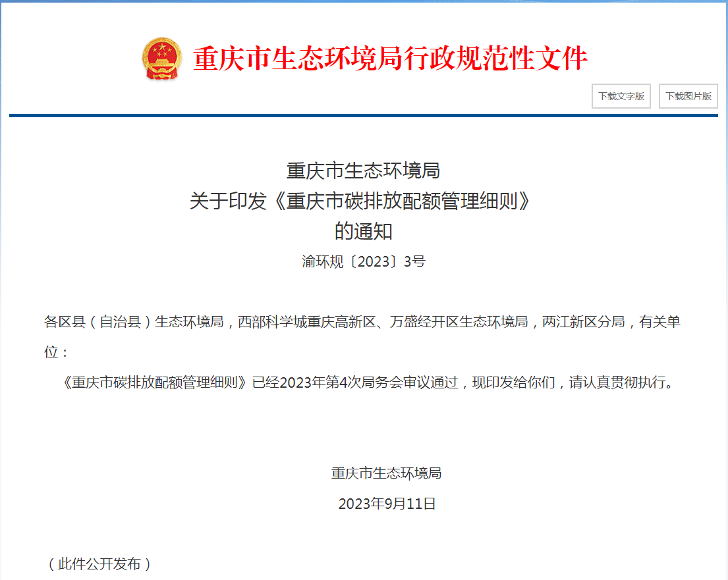Click the 重庆市生态环境局 signature above the date
This screenshot has height=580, width=728.
[x=386, y=473]
